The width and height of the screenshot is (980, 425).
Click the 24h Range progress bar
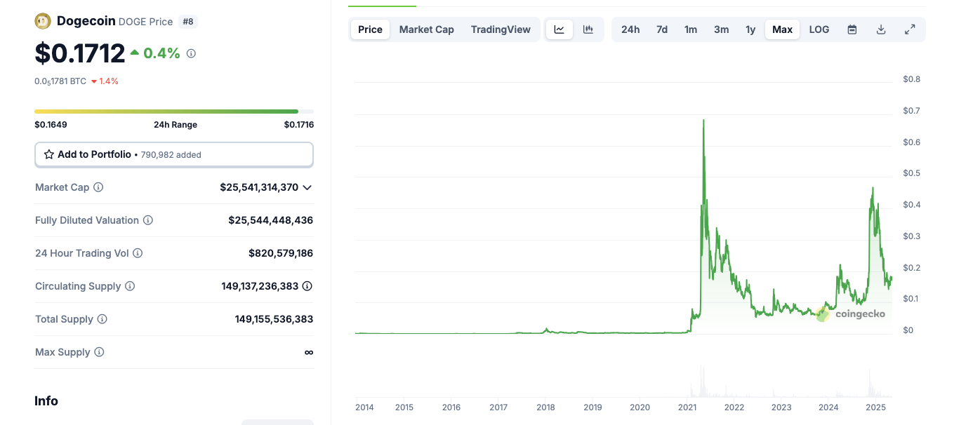click(x=174, y=112)
